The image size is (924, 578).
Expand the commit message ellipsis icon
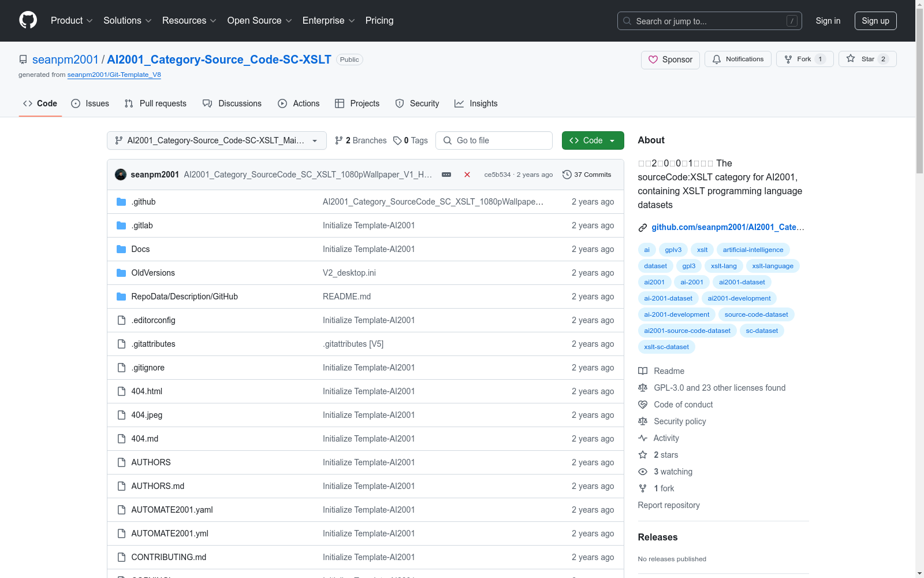[x=446, y=175]
